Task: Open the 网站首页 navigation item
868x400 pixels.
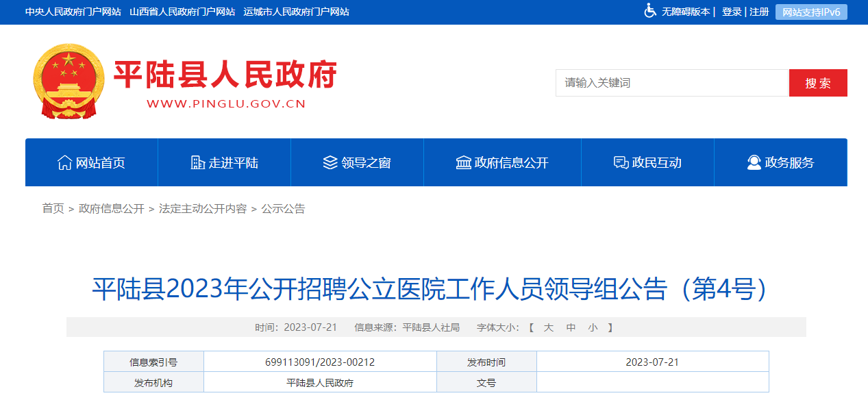Action: [x=92, y=162]
